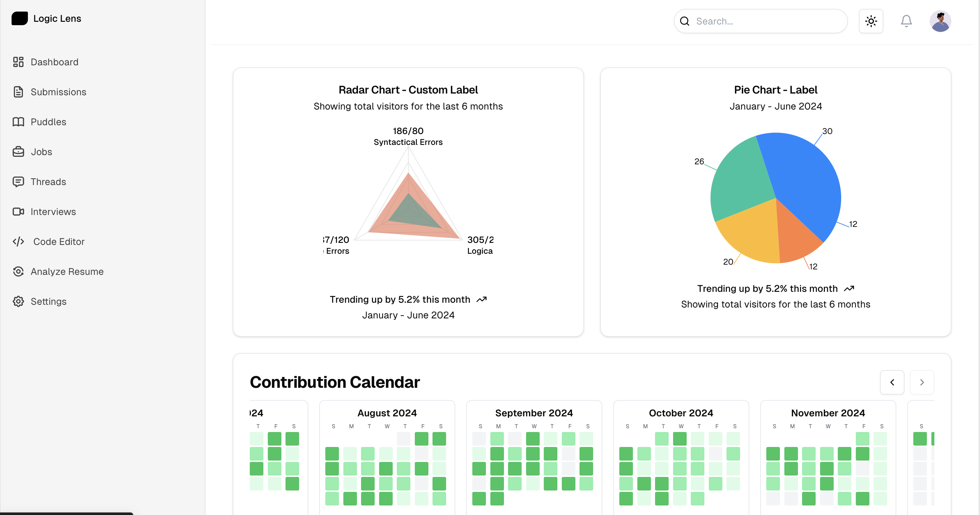The height and width of the screenshot is (515, 980).
Task: Click the Dashboard grid icon
Action: pos(18,62)
